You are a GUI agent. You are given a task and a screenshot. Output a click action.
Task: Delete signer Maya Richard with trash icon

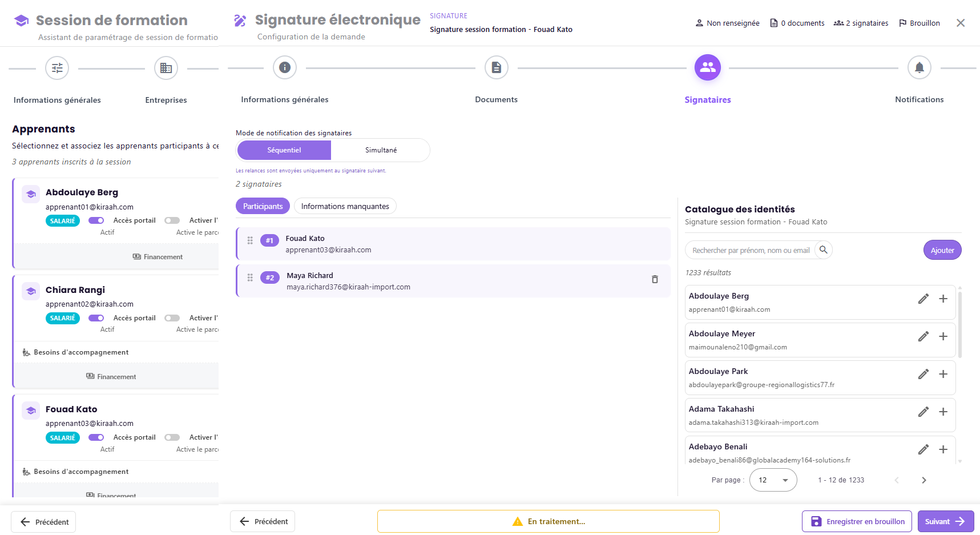(x=655, y=279)
